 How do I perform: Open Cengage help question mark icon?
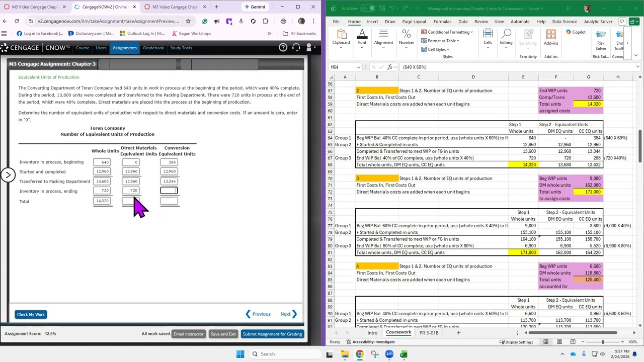pos(283,48)
